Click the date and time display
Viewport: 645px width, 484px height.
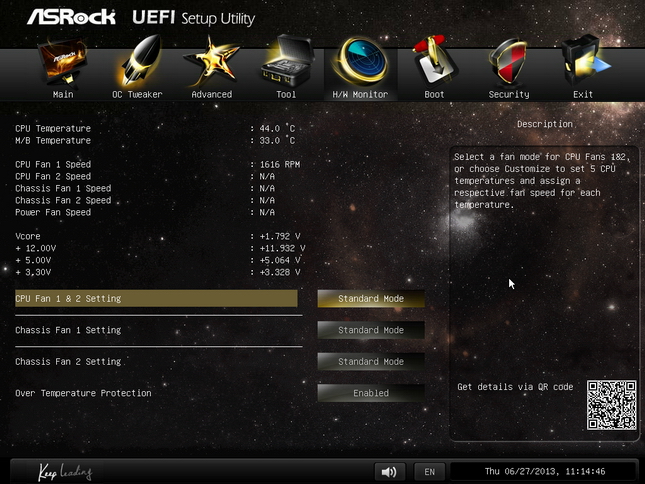545,471
